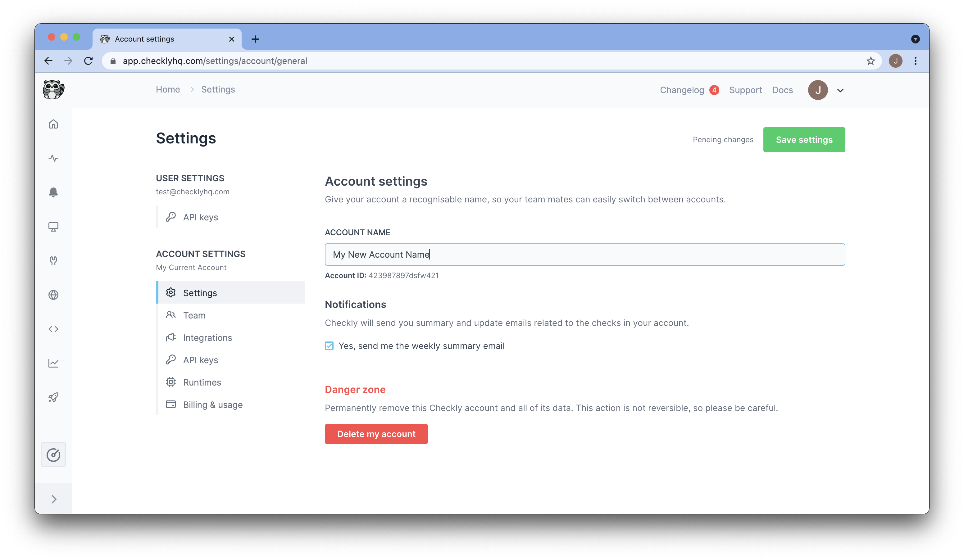This screenshot has height=560, width=964.
Task: Uncheck the weekly summary email checkbox
Action: pos(329,346)
